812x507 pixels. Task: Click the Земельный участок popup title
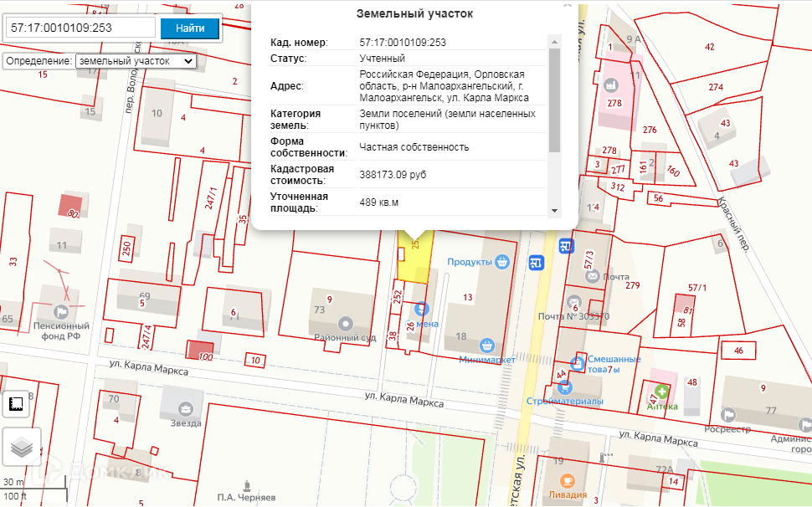pos(414,14)
